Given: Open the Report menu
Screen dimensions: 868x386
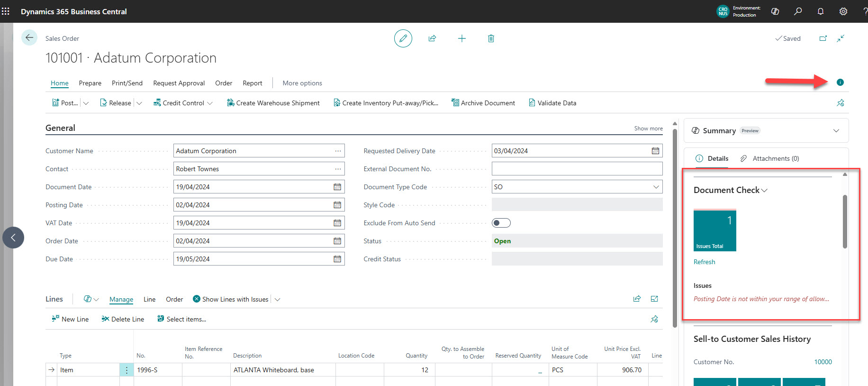Looking at the screenshot, I should click(x=253, y=83).
